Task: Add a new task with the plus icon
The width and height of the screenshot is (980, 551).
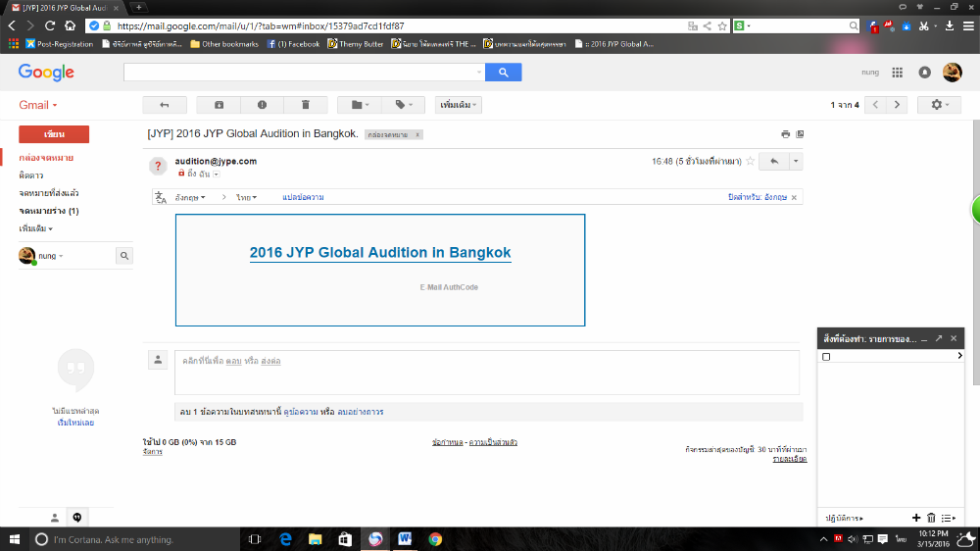Action: [916, 518]
